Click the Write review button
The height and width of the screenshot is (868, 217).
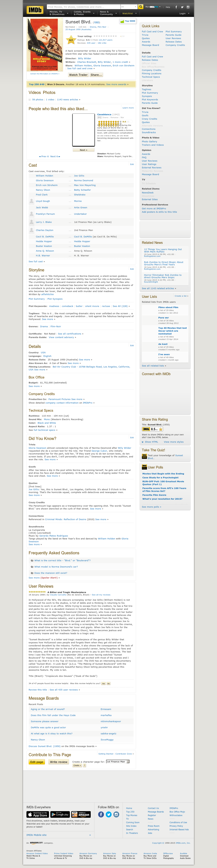pyautogui.click(x=59, y=762)
